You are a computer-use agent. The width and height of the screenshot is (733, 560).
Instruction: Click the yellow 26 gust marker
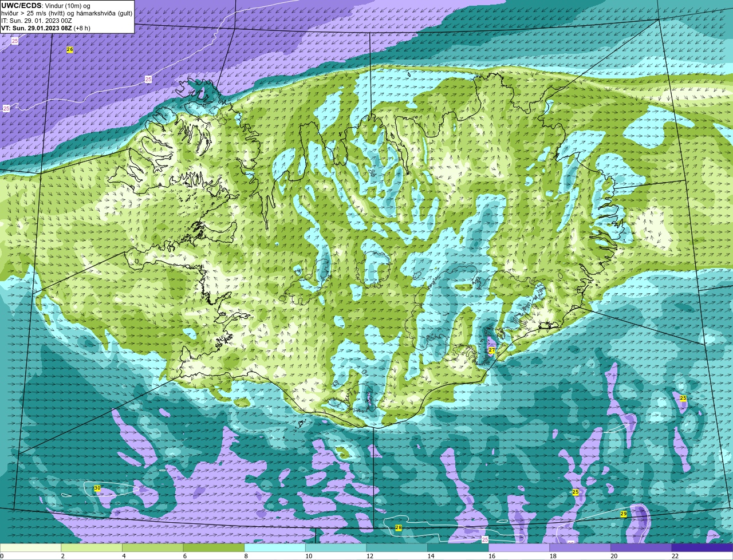point(70,50)
